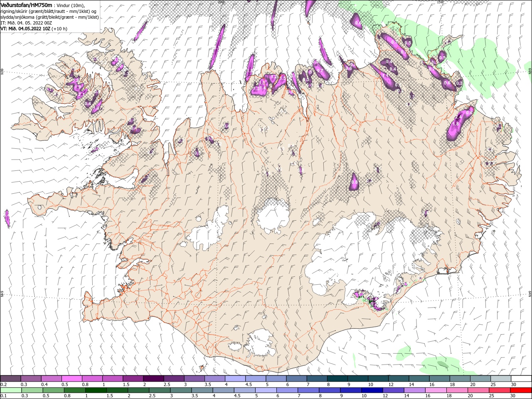The image size is (532, 399).
Task: Pick the dark teal swatch between top-row 8 and 9
Action: coord(337,379)
